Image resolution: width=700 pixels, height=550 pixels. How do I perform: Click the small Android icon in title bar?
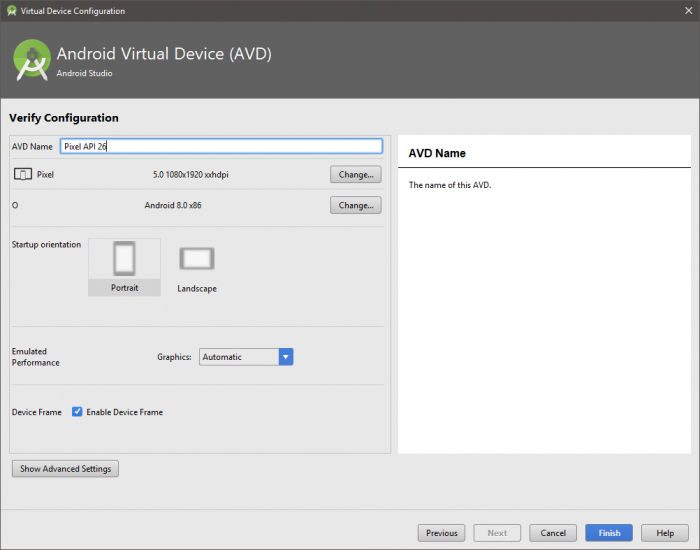coord(11,11)
